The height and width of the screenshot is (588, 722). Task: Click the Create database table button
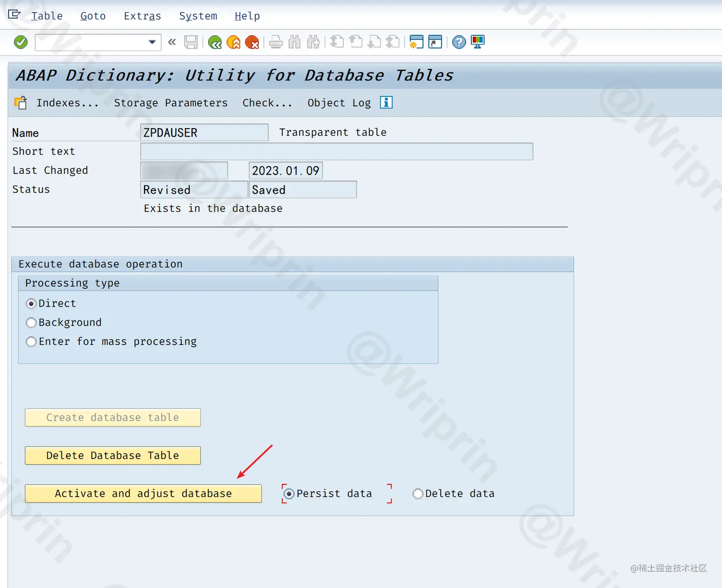coord(113,417)
